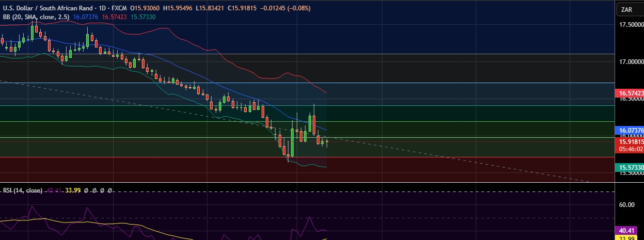Click the purple 40.41 RSI axis tag
The width and height of the screenshot is (644, 240).
tap(626, 230)
